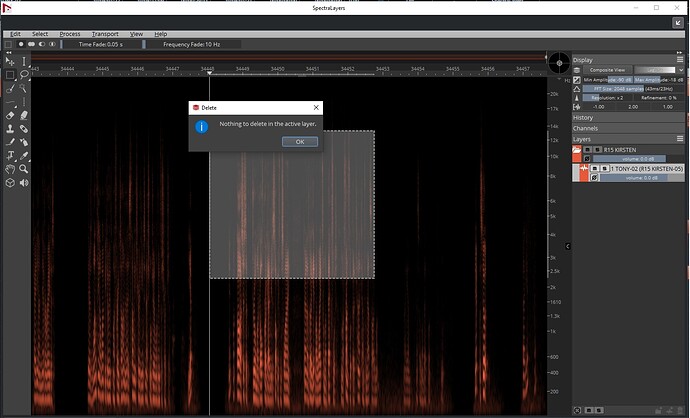The height and width of the screenshot is (418, 690).
Task: Open the Edit menu
Action: (15, 34)
